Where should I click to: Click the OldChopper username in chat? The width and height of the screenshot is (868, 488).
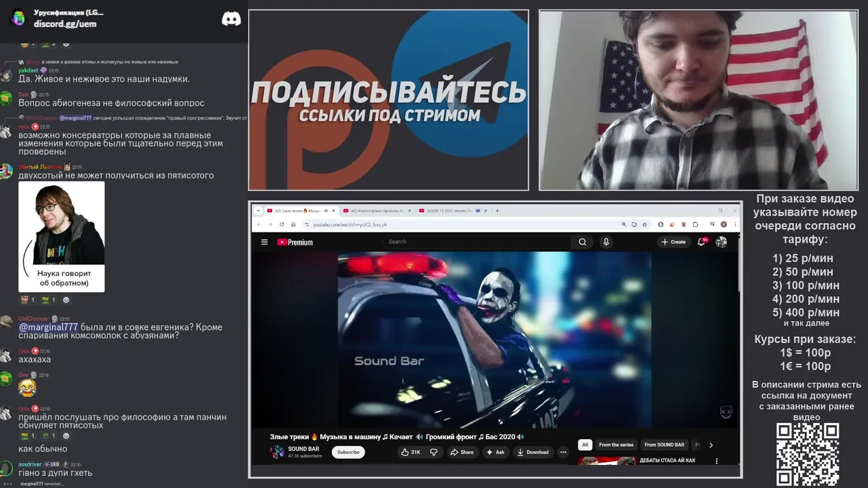pos(33,319)
